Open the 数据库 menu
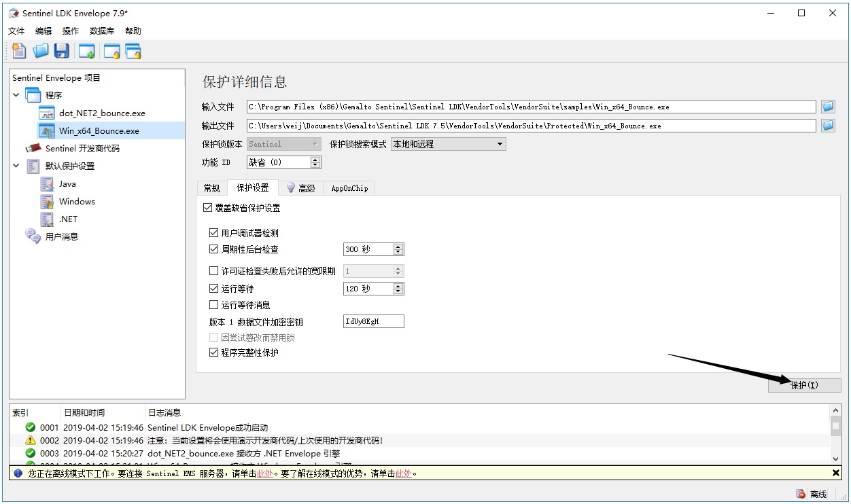The width and height of the screenshot is (851, 504). (x=101, y=31)
